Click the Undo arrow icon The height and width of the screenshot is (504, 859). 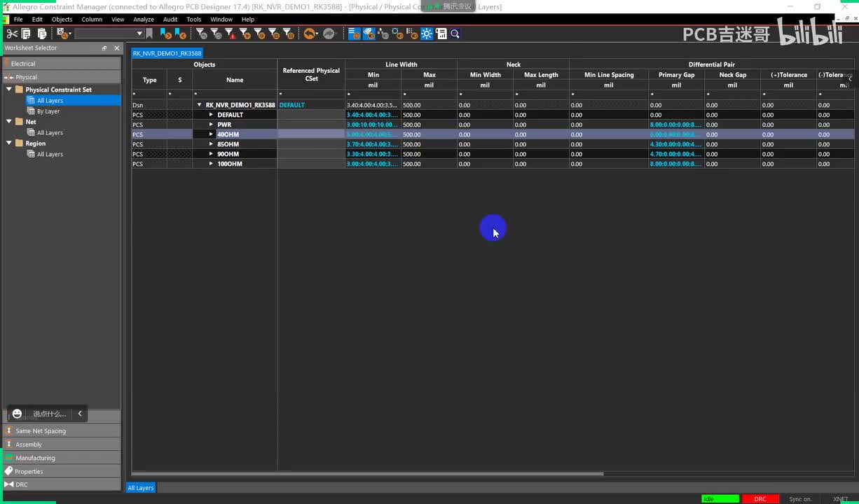(310, 34)
